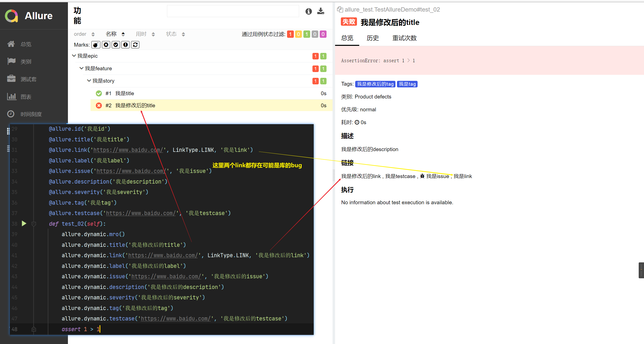Open the 我是testcase link

[401, 176]
